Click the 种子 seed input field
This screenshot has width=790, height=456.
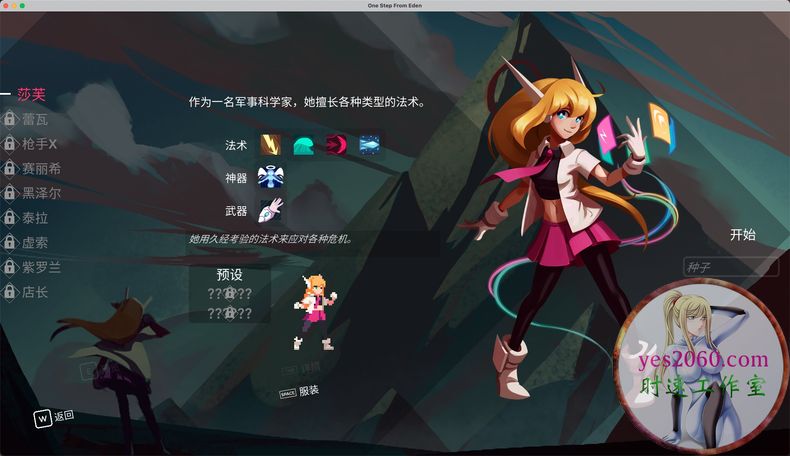tap(730, 267)
